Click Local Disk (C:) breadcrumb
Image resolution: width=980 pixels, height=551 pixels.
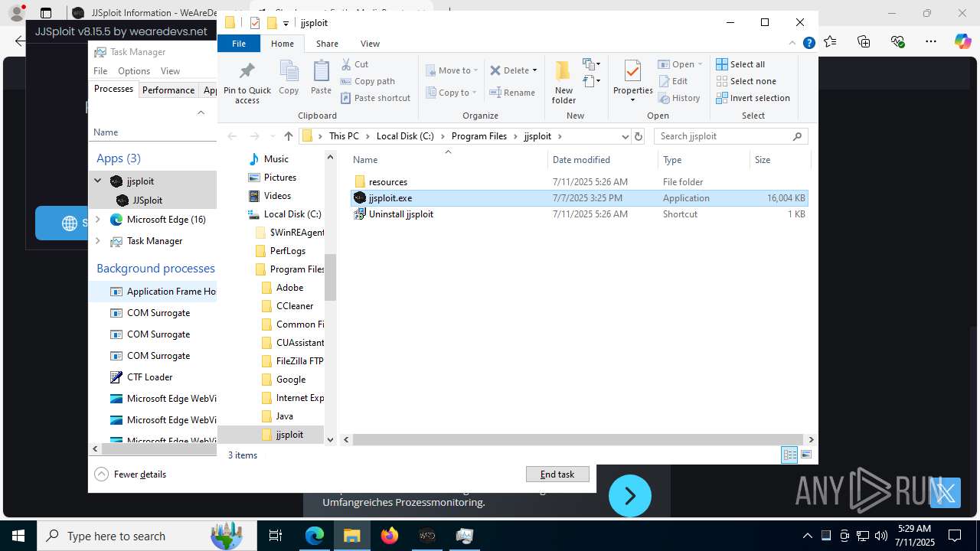405,136
